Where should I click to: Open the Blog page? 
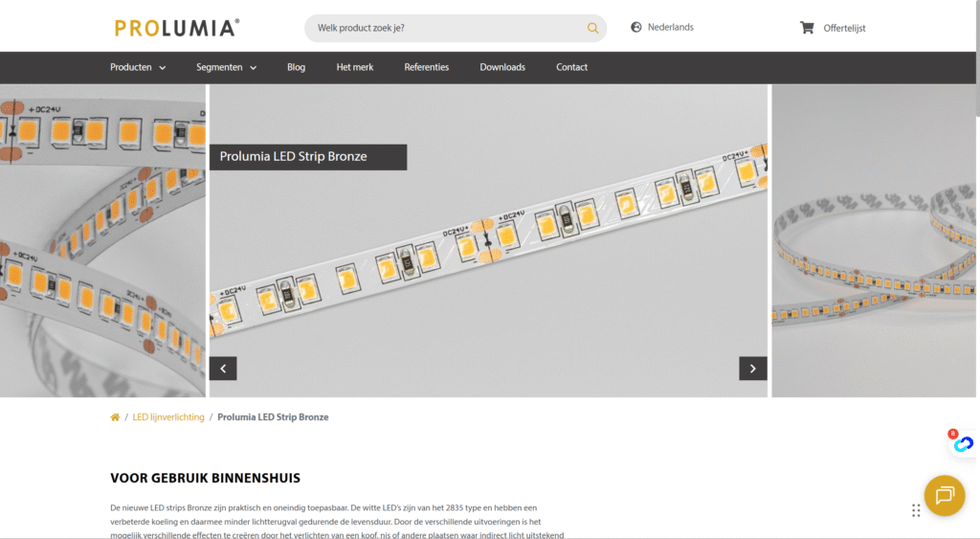tap(297, 68)
